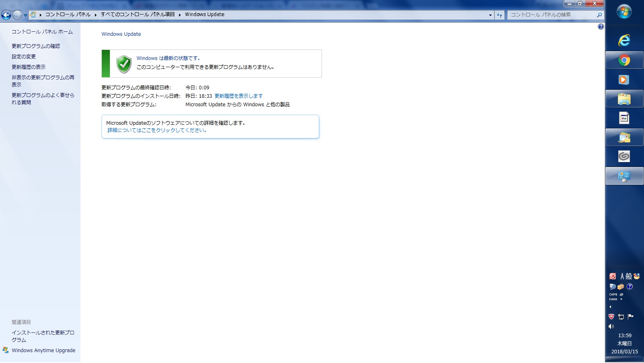Open the network connection tray icon
This screenshot has height=363, width=644.
(621, 317)
